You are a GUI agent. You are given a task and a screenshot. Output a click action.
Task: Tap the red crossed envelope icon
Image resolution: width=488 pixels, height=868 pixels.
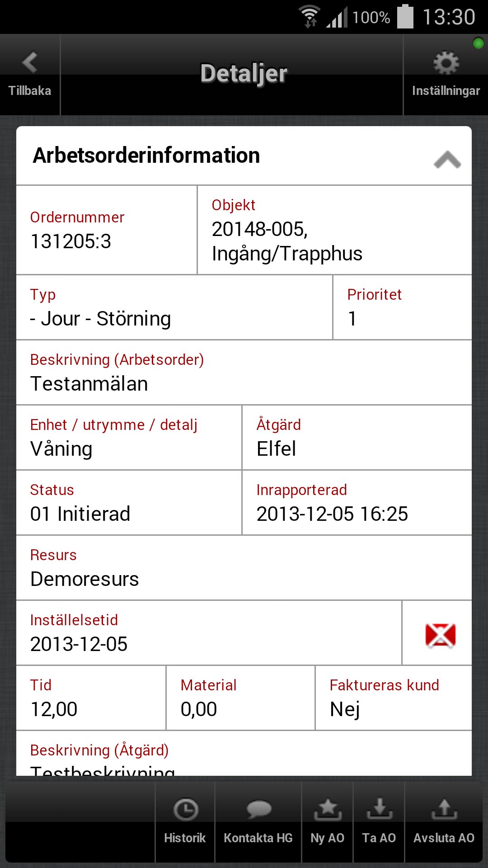click(x=440, y=635)
